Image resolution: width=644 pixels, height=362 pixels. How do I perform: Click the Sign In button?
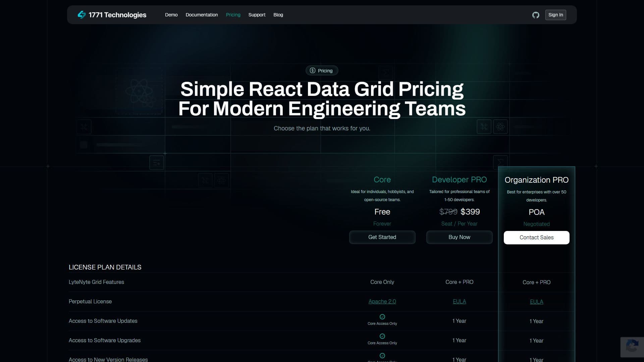click(556, 15)
